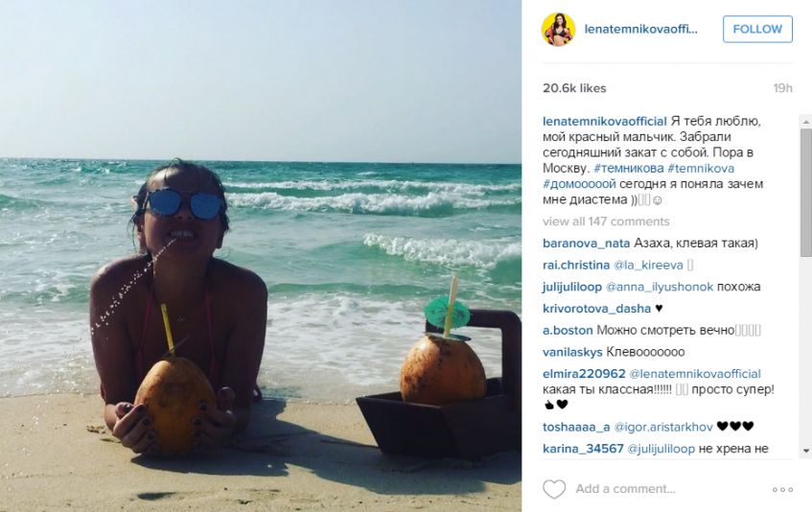The width and height of the screenshot is (812, 512).
Task: Open the @la_kireeva mention
Action: coord(648,265)
